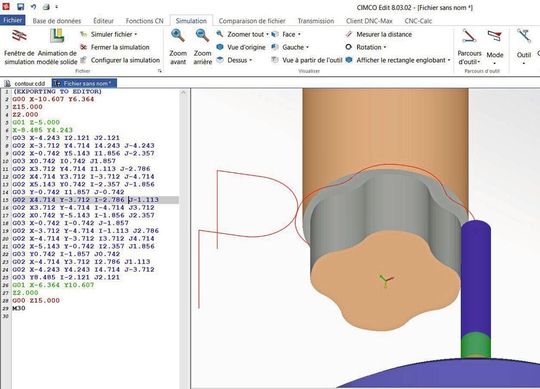
Task: Select the Simulation ribbon tab
Action: tap(191, 21)
